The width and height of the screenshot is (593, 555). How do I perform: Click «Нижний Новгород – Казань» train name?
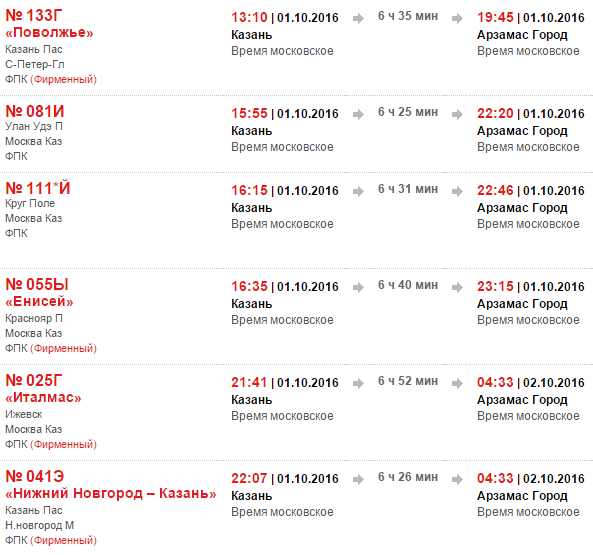click(x=111, y=493)
